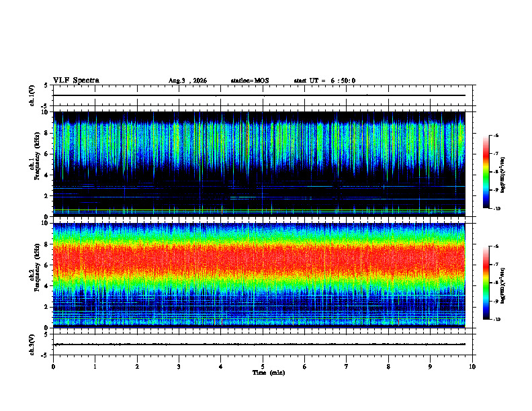
Task: Select the date text "Aug.3 , 2026"
Action: pos(187,81)
